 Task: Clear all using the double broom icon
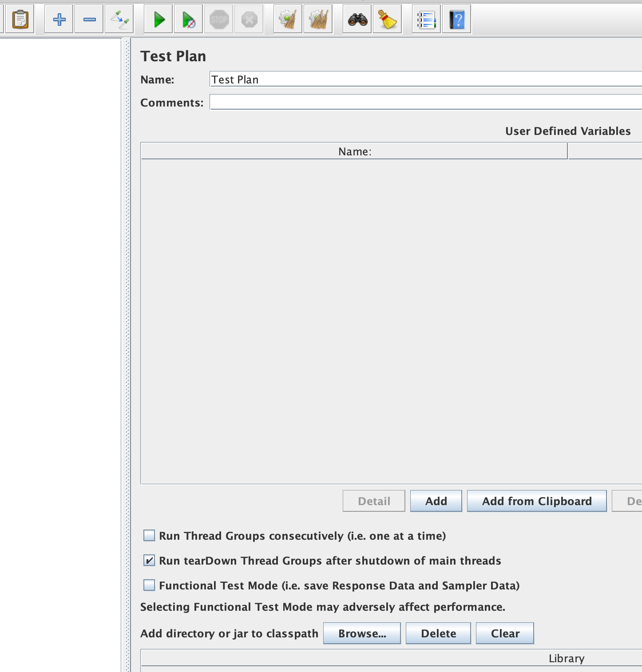318,19
